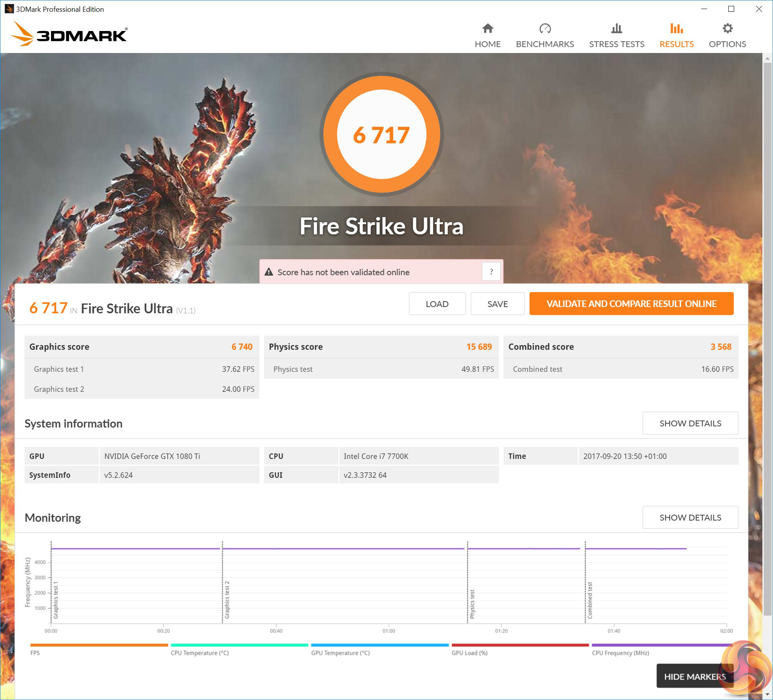Screen dimensions: 773x700
Task: Expand System information with Show Details
Action: (690, 423)
